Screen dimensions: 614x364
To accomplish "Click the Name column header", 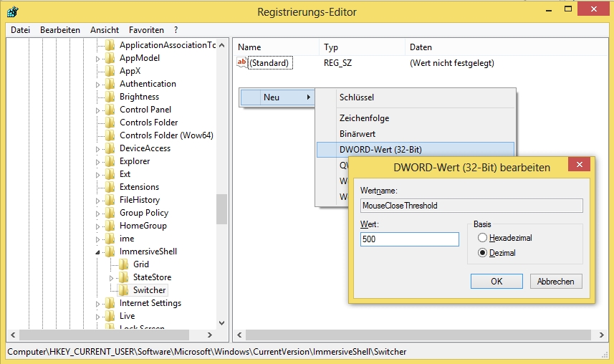I will pyautogui.click(x=276, y=47).
